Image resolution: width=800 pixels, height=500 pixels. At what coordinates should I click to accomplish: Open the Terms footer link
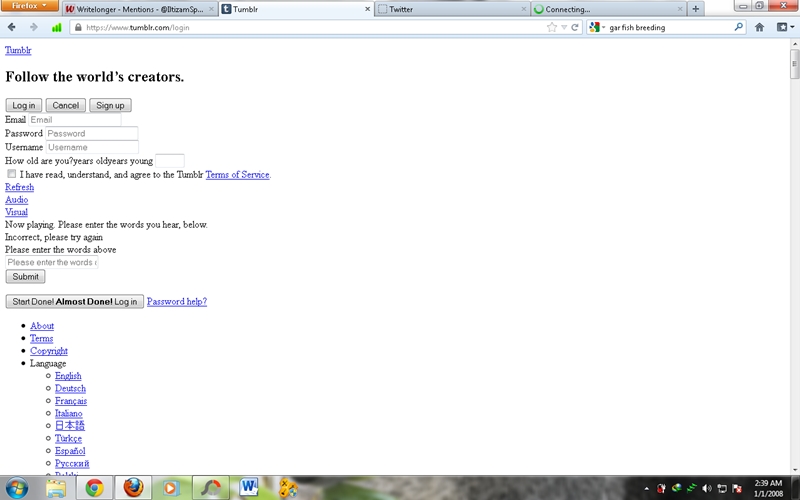41,338
